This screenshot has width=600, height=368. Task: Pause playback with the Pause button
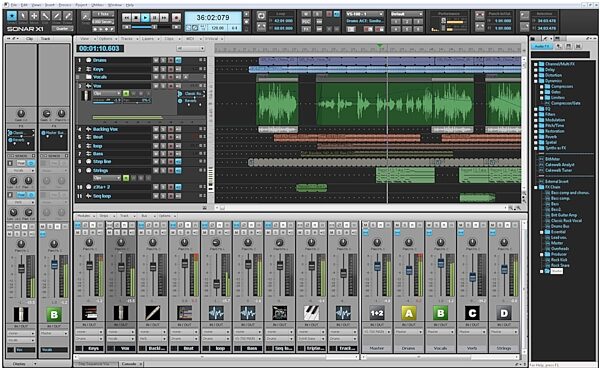pos(154,18)
